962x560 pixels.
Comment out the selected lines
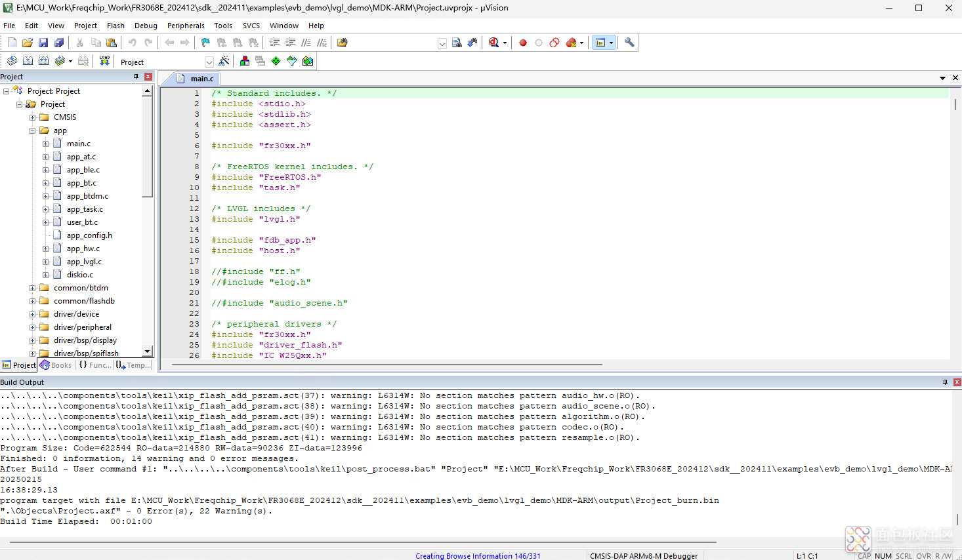(306, 43)
